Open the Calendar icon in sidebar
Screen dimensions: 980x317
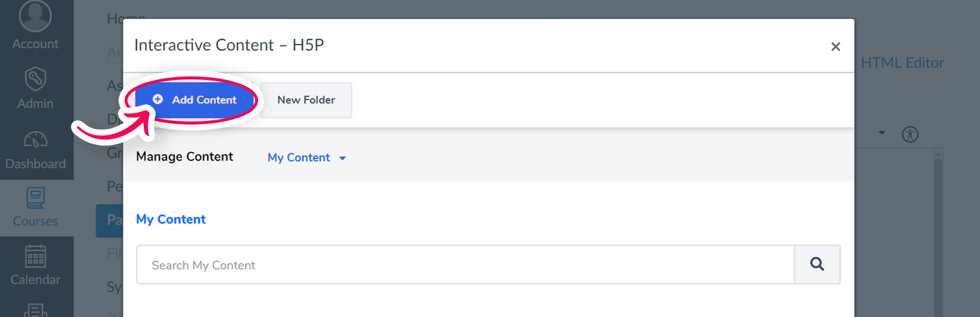pos(35,256)
